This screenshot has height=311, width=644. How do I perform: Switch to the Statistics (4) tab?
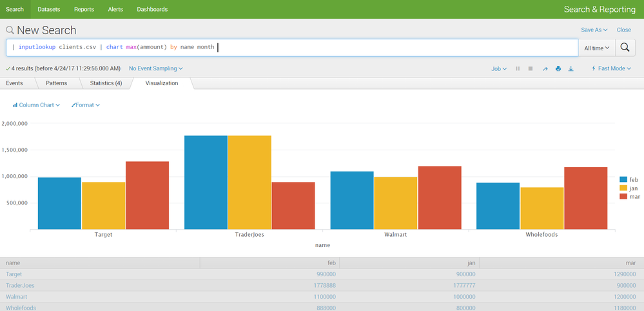click(x=106, y=83)
